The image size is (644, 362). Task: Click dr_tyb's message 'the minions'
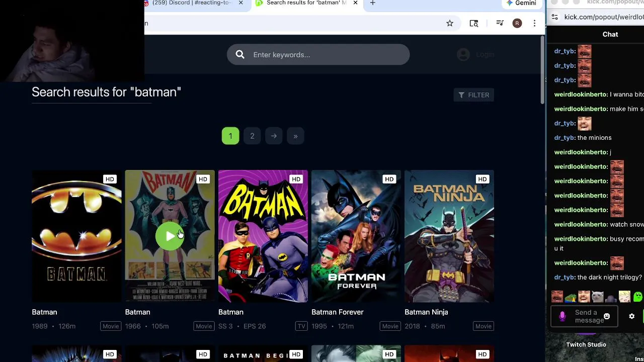(594, 138)
